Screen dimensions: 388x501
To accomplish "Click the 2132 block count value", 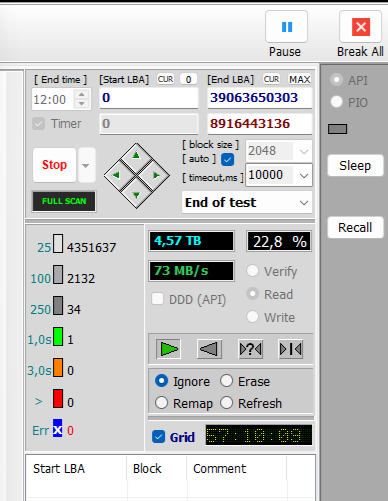I will click(81, 279).
